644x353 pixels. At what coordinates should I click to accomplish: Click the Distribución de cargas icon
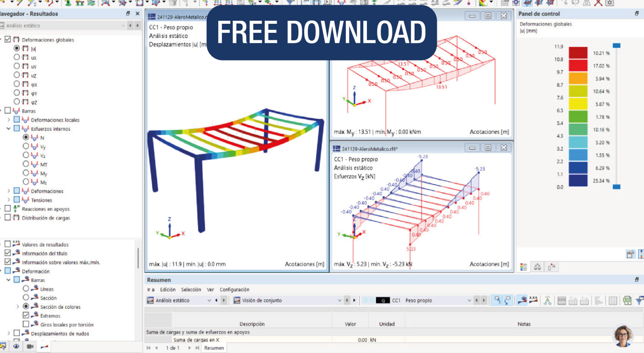(x=16, y=218)
